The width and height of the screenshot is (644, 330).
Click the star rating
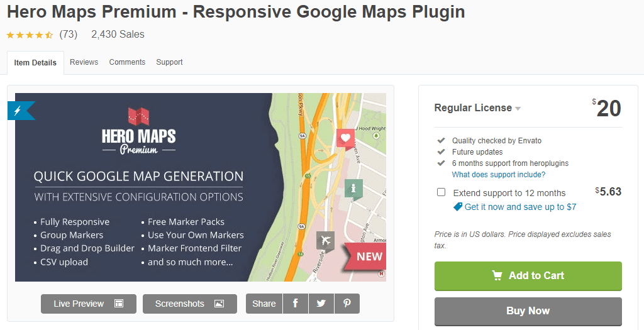pos(30,35)
